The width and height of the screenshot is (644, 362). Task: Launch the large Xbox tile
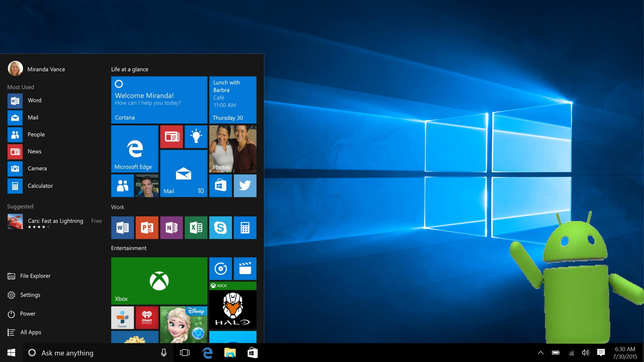click(x=159, y=281)
